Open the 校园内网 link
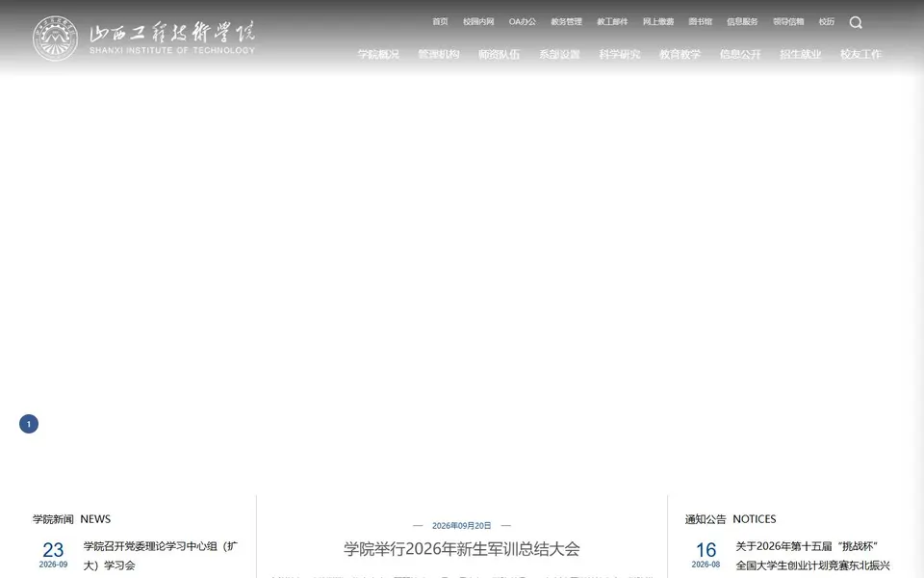Viewport: 924px width, 578px height. pos(478,22)
